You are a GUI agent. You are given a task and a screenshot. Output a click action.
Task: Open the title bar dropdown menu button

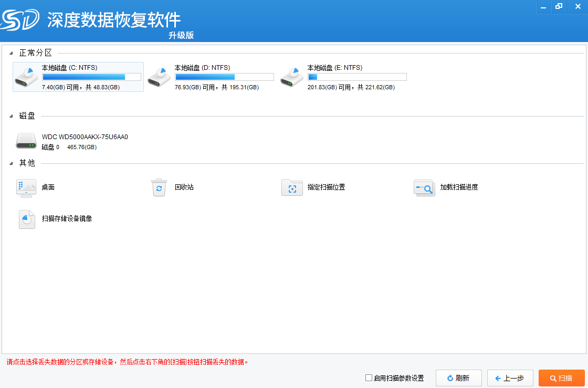point(543,6)
